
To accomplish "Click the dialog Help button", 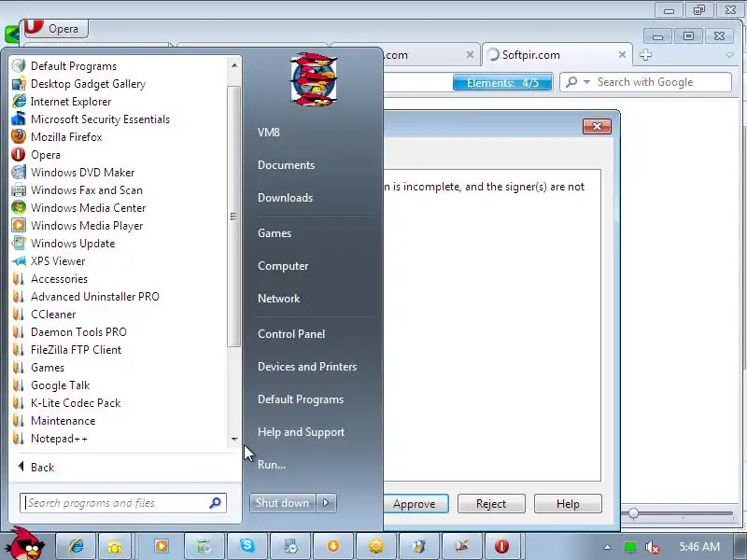I will (568, 504).
